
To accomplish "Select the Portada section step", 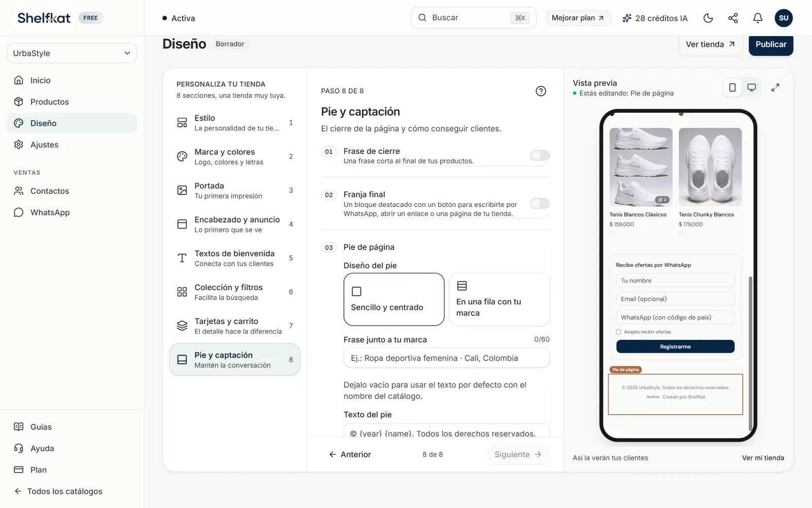I will click(234, 190).
